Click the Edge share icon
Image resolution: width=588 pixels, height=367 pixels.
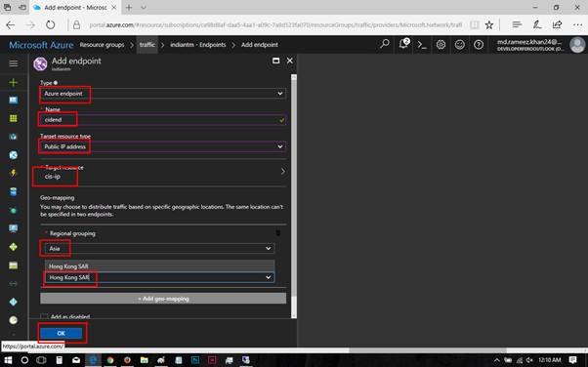pyautogui.click(x=557, y=24)
